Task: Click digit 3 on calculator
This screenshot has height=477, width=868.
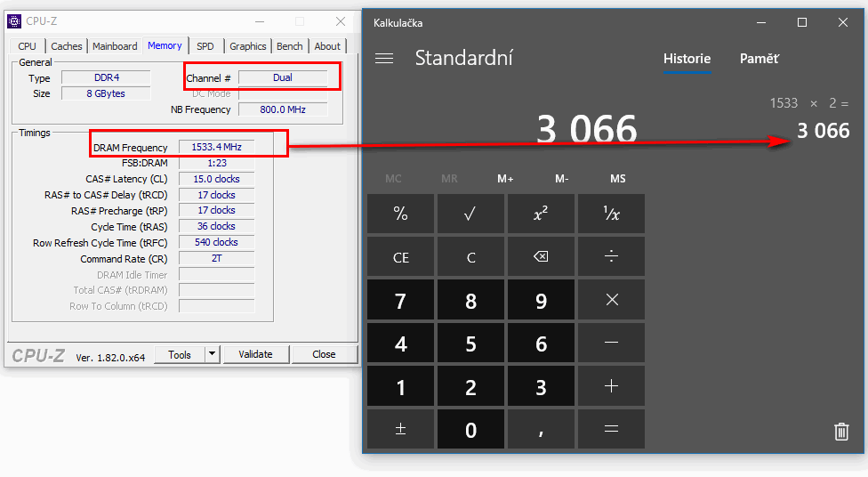Action: point(541,386)
